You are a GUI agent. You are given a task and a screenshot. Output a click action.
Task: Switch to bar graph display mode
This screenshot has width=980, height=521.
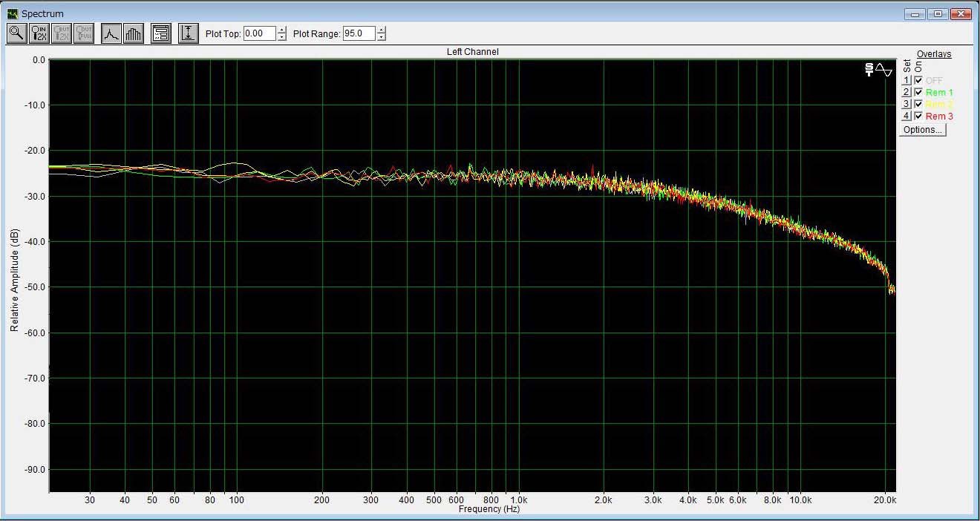(134, 33)
